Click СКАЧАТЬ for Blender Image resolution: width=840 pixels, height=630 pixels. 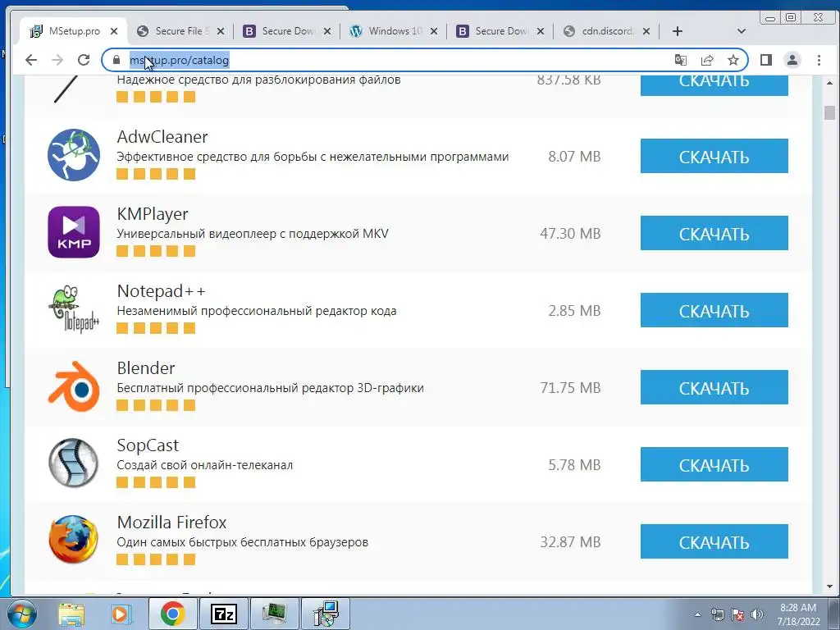click(x=714, y=387)
